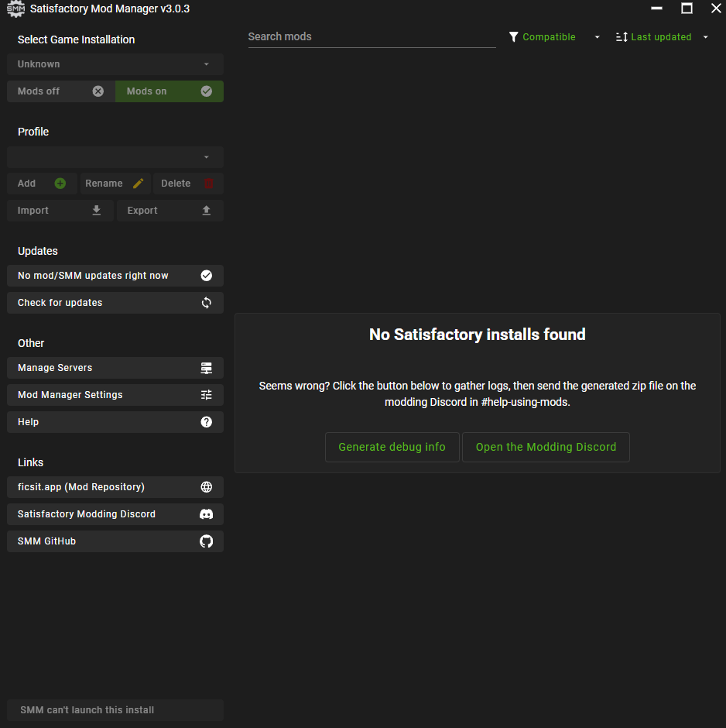The height and width of the screenshot is (728, 726).
Task: Click the pencil icon next to Rename
Action: click(138, 184)
